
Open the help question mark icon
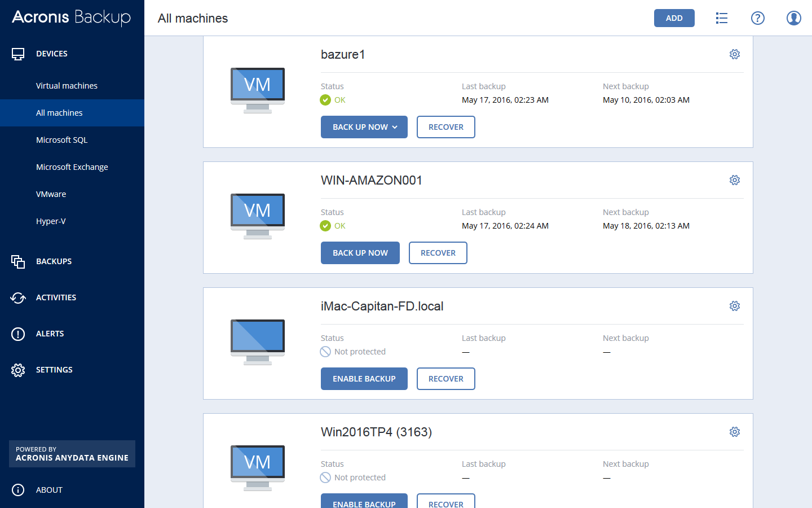pyautogui.click(x=757, y=18)
